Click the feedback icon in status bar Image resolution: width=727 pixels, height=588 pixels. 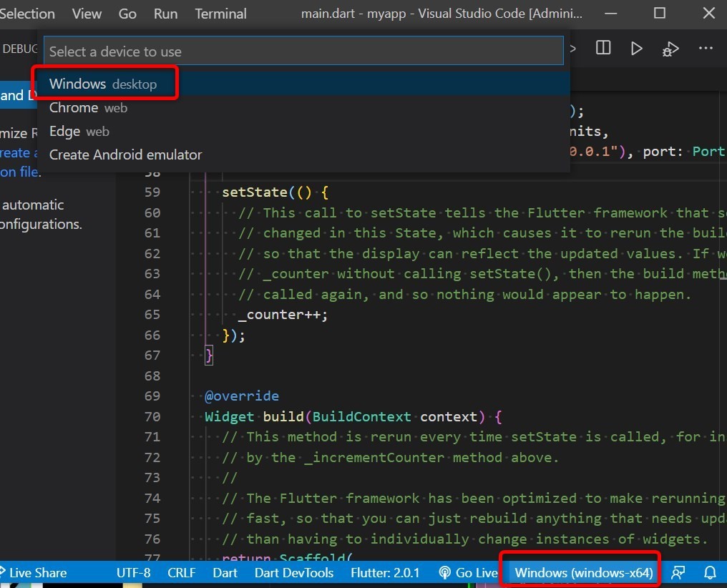click(x=678, y=573)
